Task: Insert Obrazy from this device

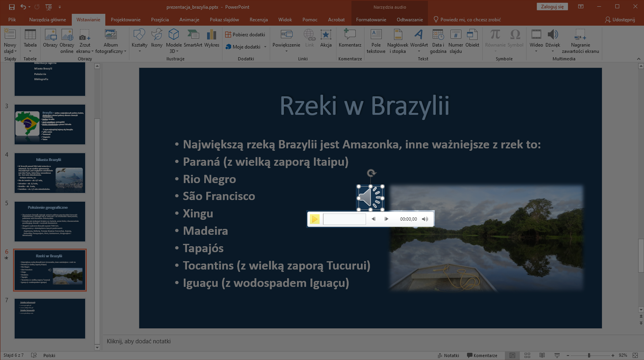Action: click(x=50, y=39)
